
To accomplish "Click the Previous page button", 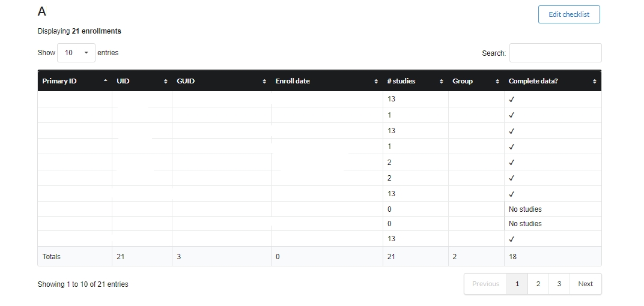I will pos(485,284).
